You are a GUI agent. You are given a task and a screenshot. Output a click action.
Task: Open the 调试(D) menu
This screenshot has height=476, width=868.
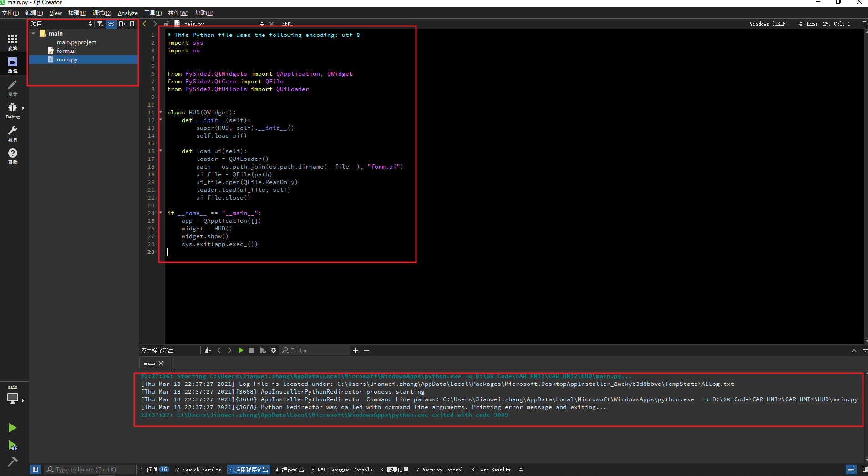[x=102, y=13]
